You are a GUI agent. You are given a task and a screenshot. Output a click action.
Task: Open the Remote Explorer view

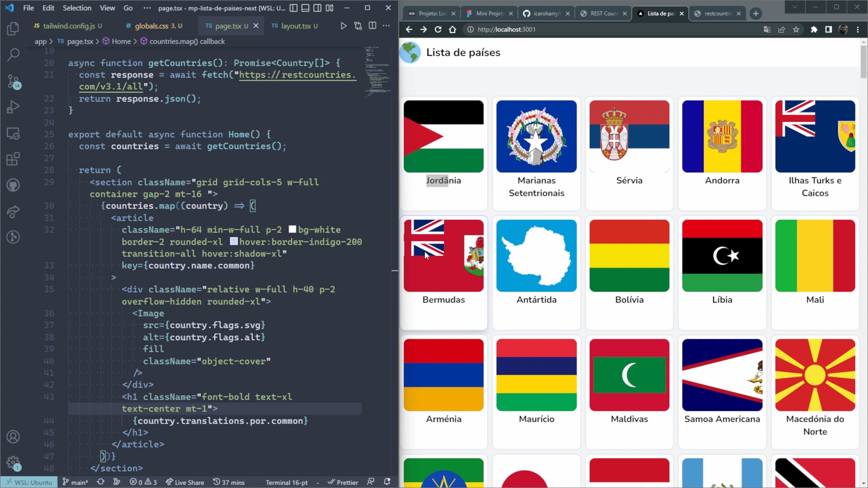click(x=13, y=133)
